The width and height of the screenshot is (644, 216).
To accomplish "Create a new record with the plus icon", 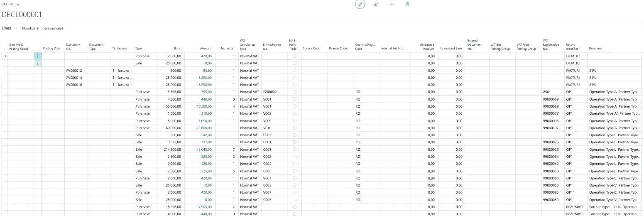I will [392, 4].
